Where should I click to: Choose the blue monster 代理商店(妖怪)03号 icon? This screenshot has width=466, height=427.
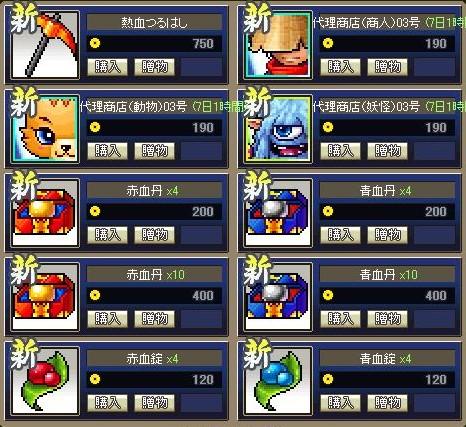coord(279,129)
